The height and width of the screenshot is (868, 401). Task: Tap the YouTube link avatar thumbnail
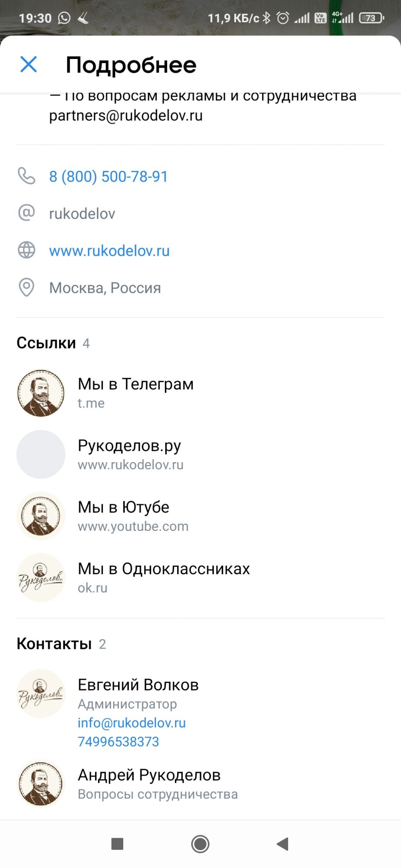click(x=41, y=516)
